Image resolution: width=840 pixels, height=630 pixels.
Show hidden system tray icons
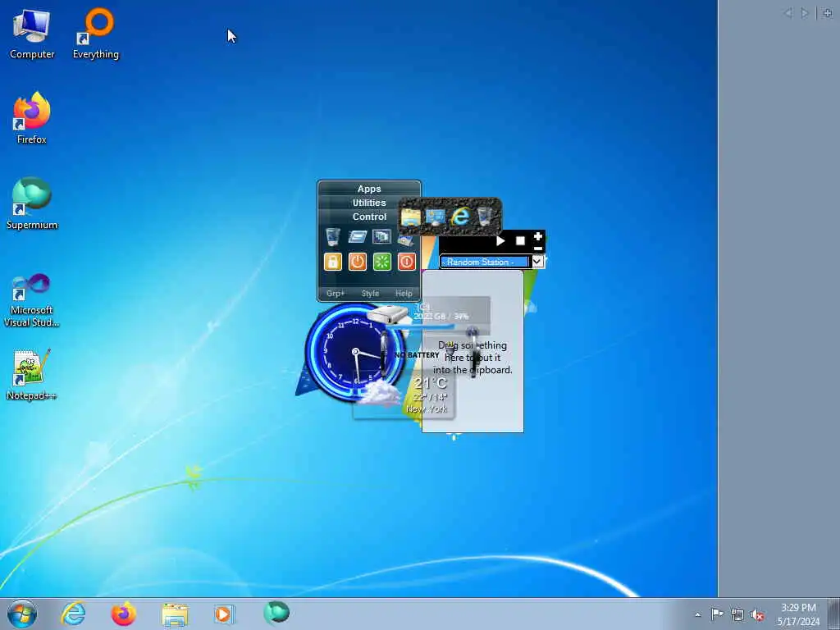(x=697, y=614)
